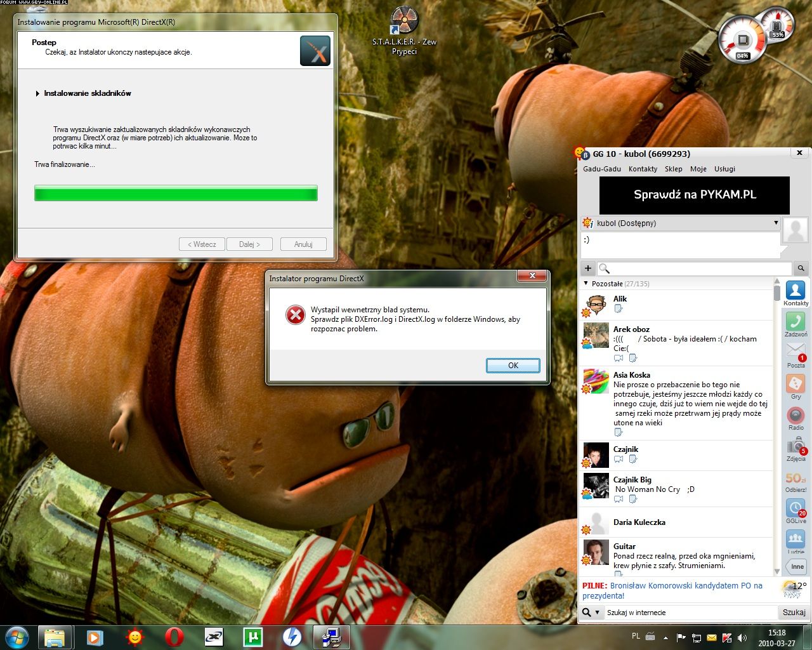
Task: Show hidden tray icons arrow
Action: point(665,637)
